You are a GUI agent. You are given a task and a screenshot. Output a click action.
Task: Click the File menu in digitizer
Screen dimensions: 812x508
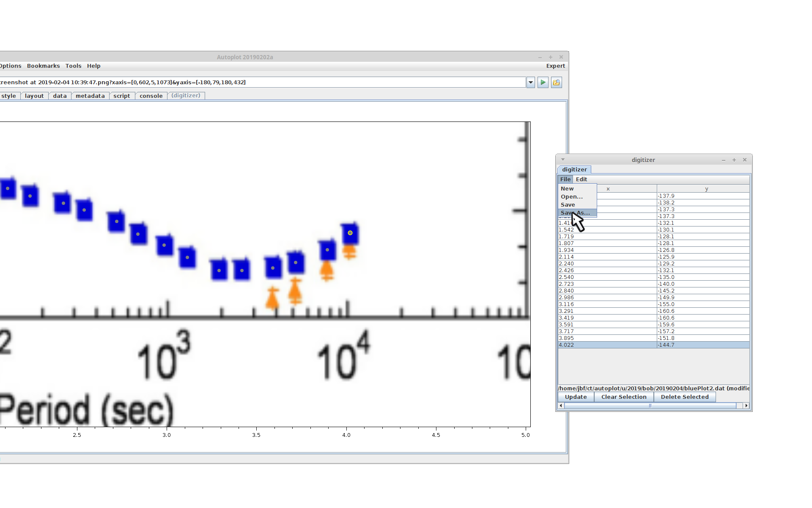[565, 179]
